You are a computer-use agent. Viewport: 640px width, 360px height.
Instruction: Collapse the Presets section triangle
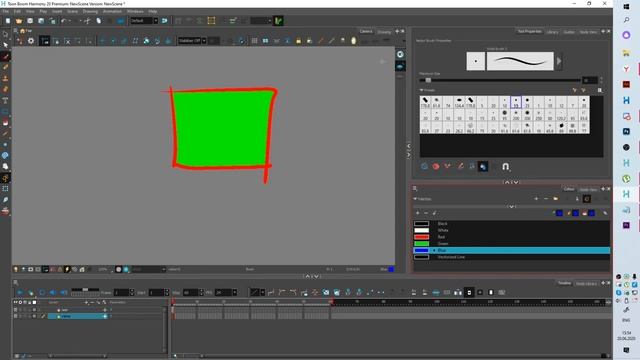point(421,90)
